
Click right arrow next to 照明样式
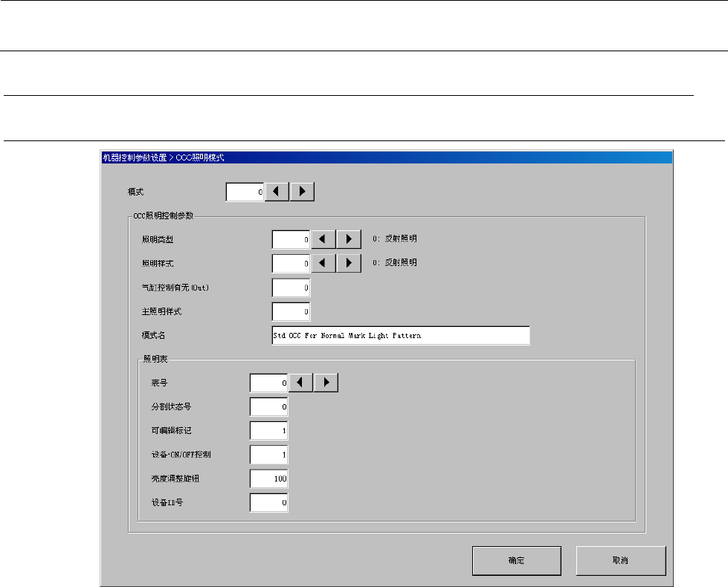pos(349,263)
